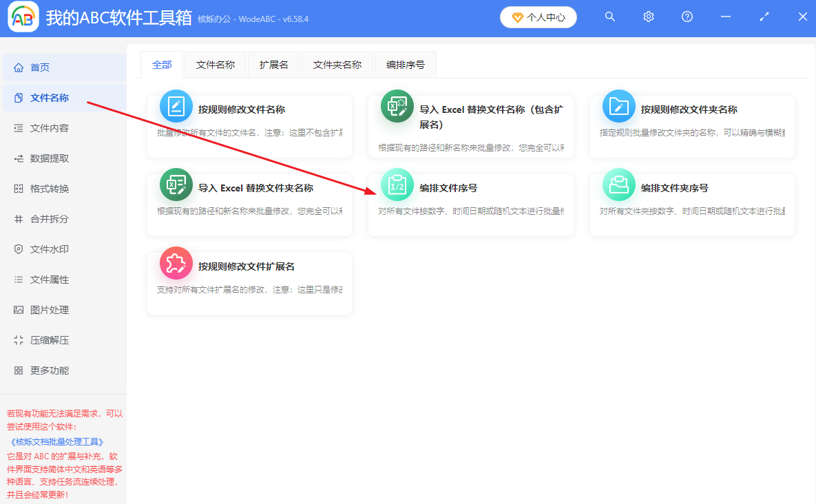Viewport: 816px width, 504px height.
Task: Open the 按规则修改文件夹名称 tool icon
Action: 618,107
